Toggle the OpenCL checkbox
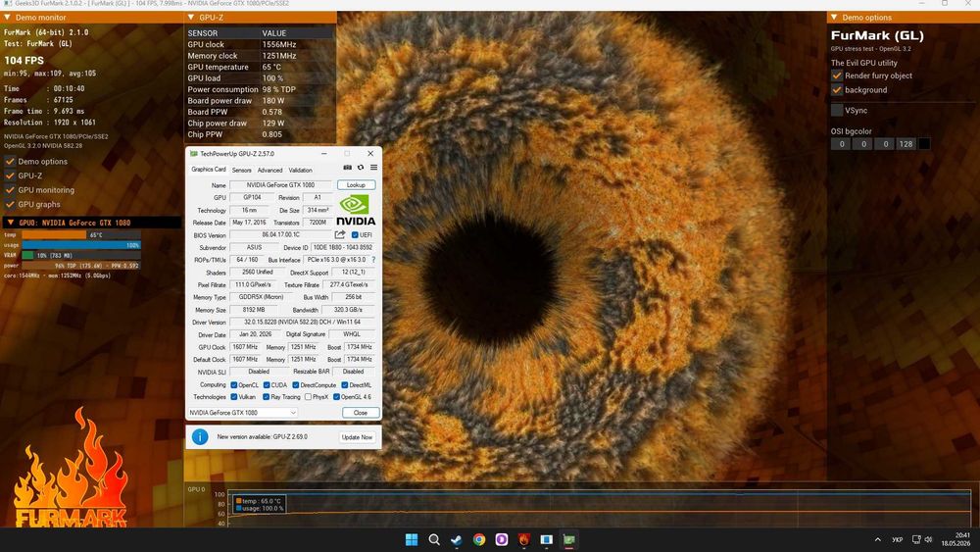Image resolution: width=980 pixels, height=552 pixels. (x=234, y=385)
